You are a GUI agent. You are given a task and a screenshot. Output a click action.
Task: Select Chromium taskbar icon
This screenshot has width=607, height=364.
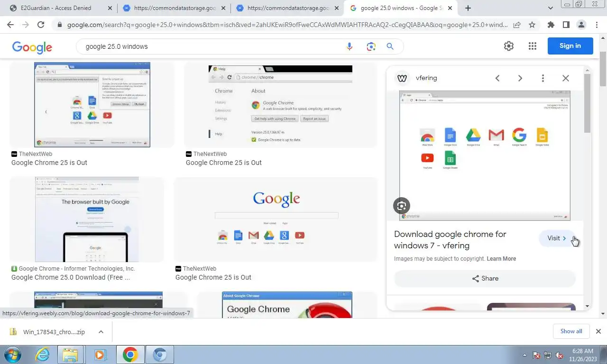coord(160,355)
